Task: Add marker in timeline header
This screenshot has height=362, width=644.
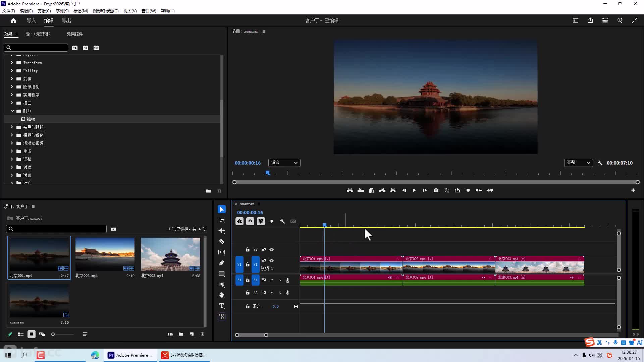Action: tap(272, 222)
